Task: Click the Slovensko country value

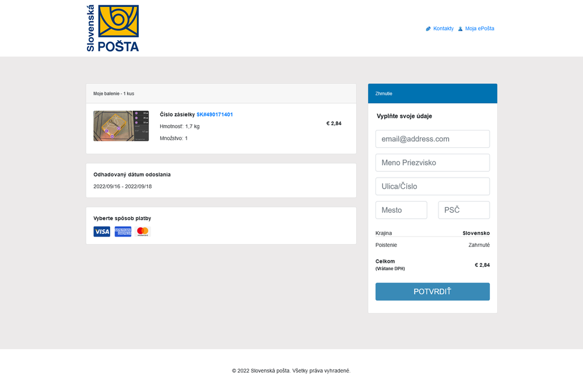Action: 476,233
